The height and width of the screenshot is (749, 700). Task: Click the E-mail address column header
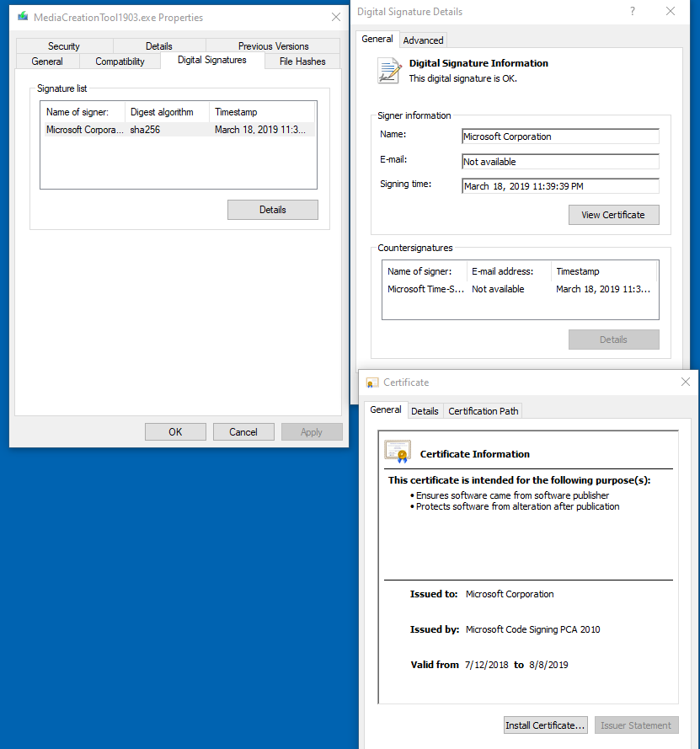coord(509,271)
